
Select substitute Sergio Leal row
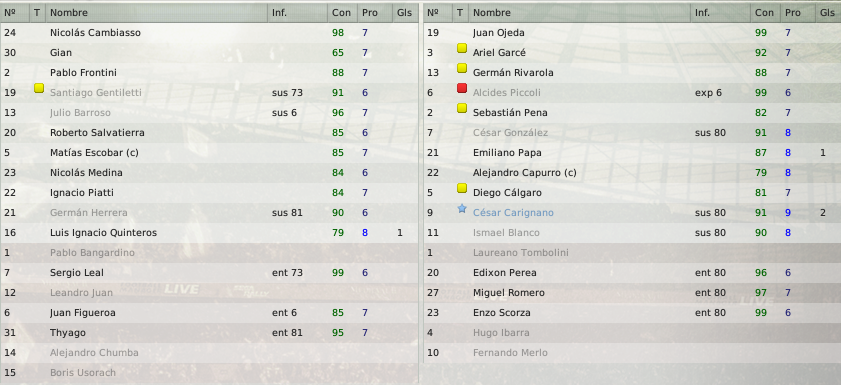point(209,273)
